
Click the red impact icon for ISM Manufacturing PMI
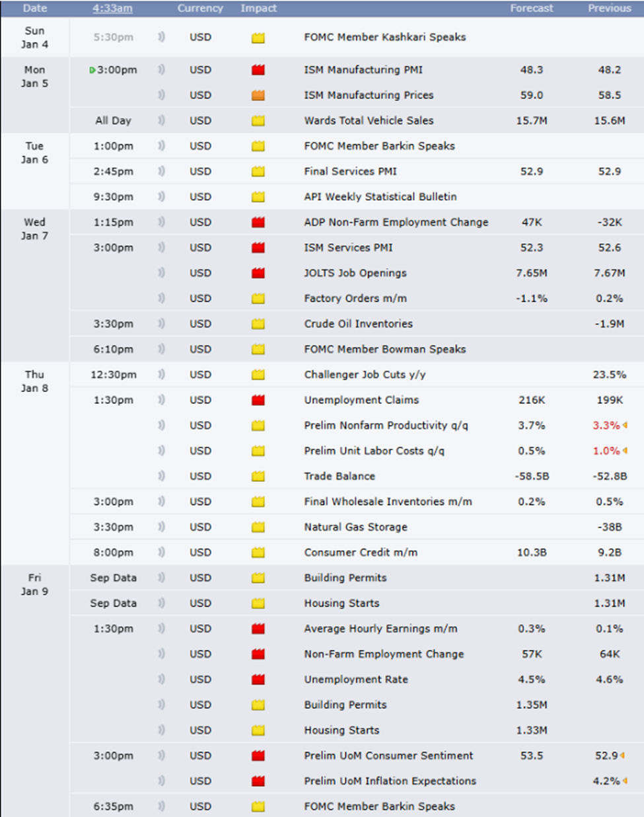[x=258, y=69]
